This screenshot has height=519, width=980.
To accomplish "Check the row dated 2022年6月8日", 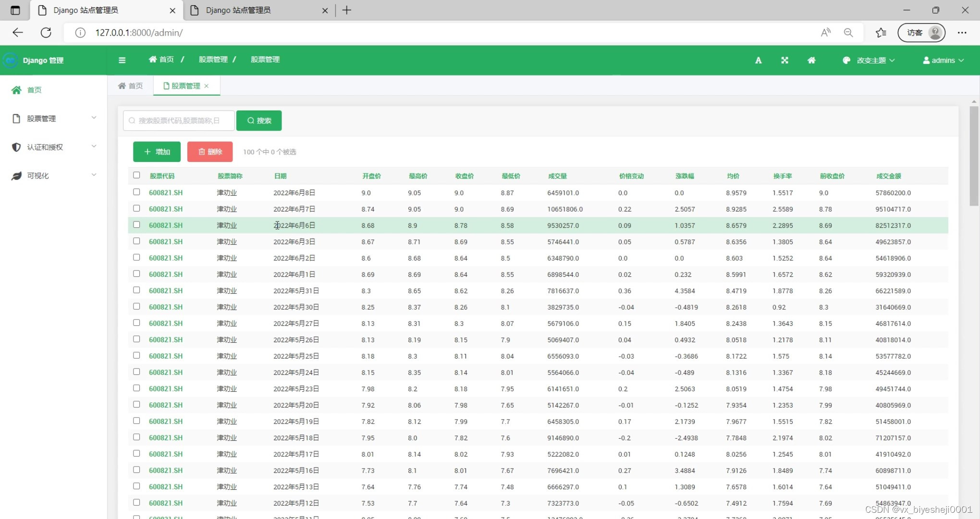I will pos(136,192).
